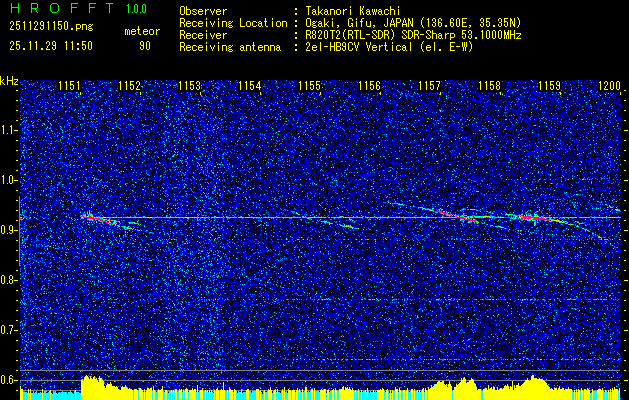629x400 pixels.
Task: Click the 1155 time axis marker
Action: [309, 86]
